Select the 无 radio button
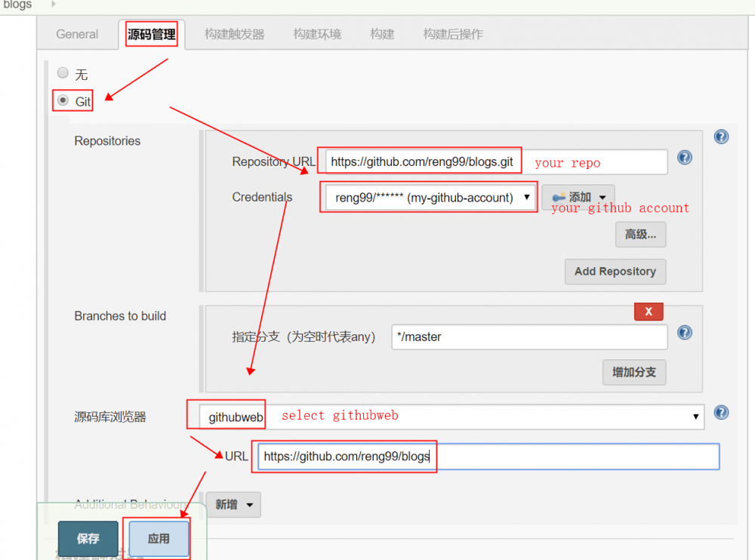 point(63,72)
